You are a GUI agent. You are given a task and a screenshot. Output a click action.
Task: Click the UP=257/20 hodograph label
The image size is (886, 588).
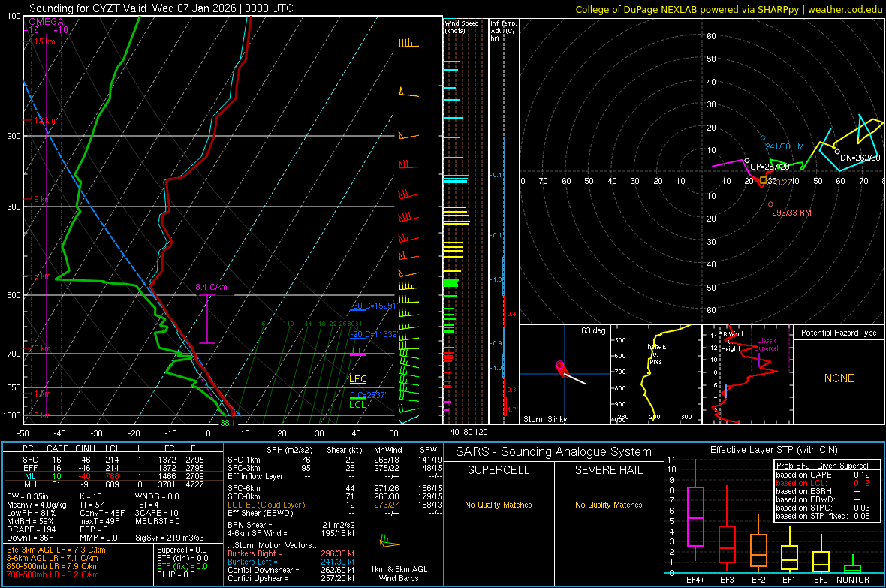tap(770, 167)
